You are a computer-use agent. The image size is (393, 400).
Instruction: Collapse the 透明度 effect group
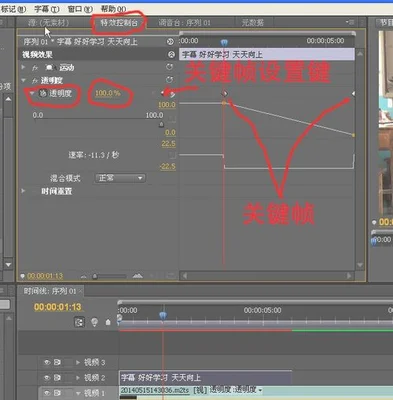[x=23, y=80]
